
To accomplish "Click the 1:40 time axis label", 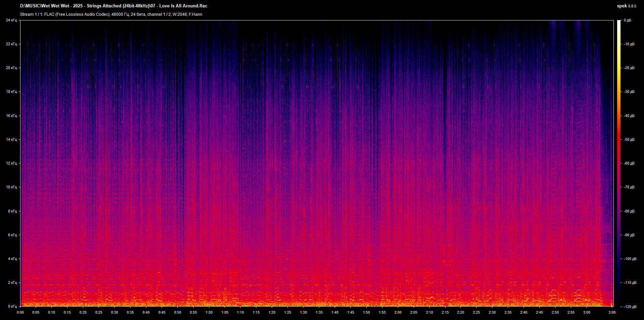I will tap(335, 313).
